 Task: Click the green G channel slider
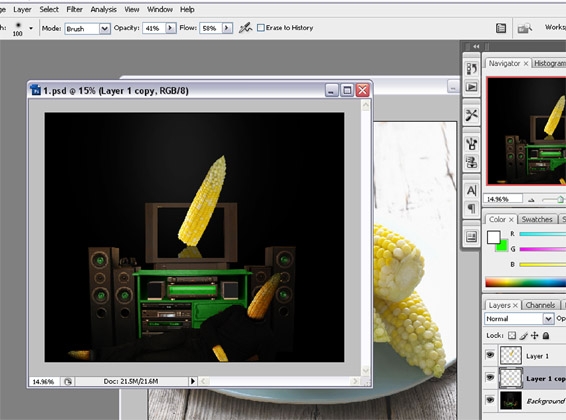click(x=543, y=249)
